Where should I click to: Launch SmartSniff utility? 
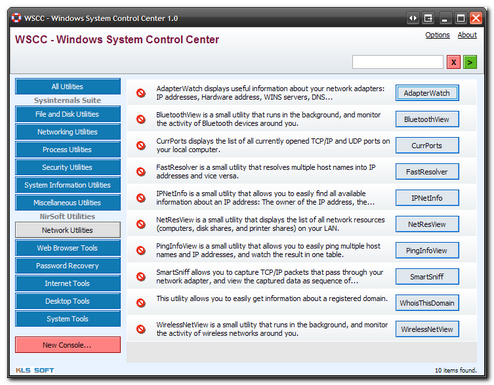pyautogui.click(x=427, y=277)
